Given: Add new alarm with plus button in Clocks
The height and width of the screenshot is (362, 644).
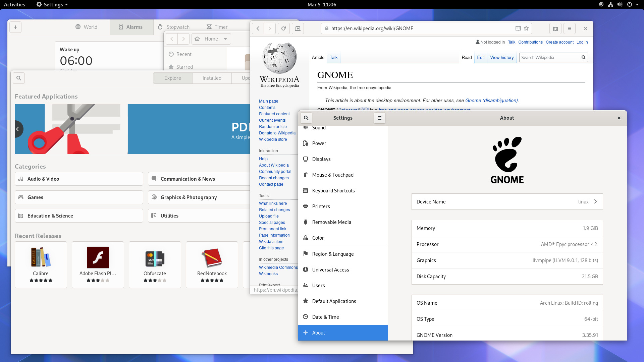Looking at the screenshot, I should 15,27.
